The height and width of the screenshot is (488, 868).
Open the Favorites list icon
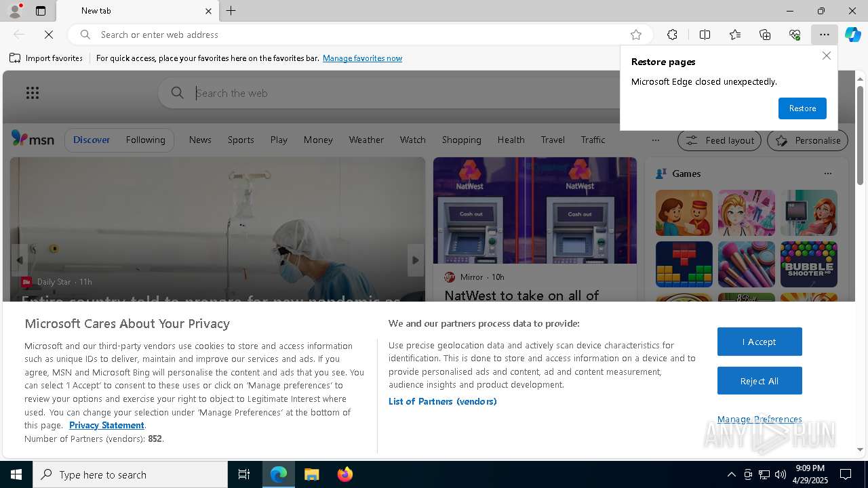[735, 35]
